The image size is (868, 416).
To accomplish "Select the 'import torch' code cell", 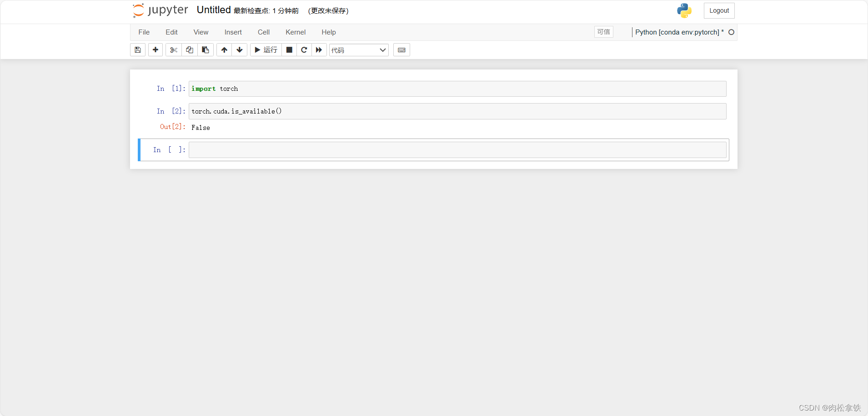I will pyautogui.click(x=457, y=89).
